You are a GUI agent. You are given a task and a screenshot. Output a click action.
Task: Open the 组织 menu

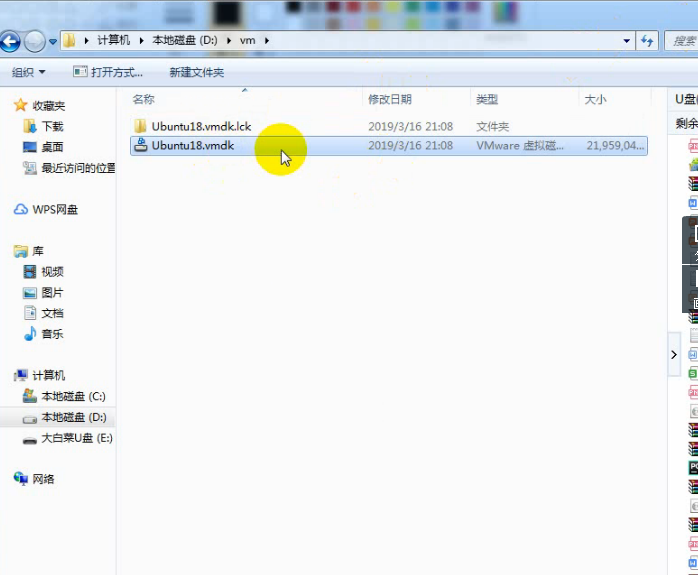click(28, 72)
